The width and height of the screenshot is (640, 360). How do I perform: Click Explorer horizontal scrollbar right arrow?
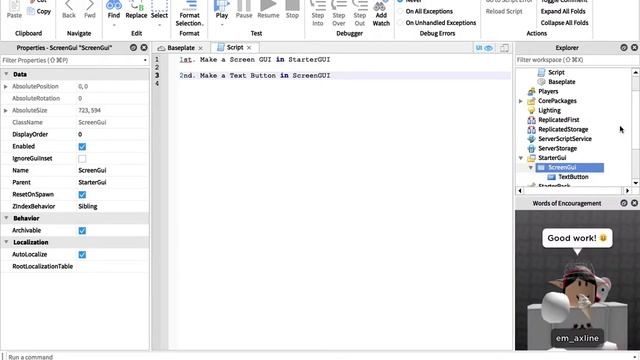pos(628,191)
